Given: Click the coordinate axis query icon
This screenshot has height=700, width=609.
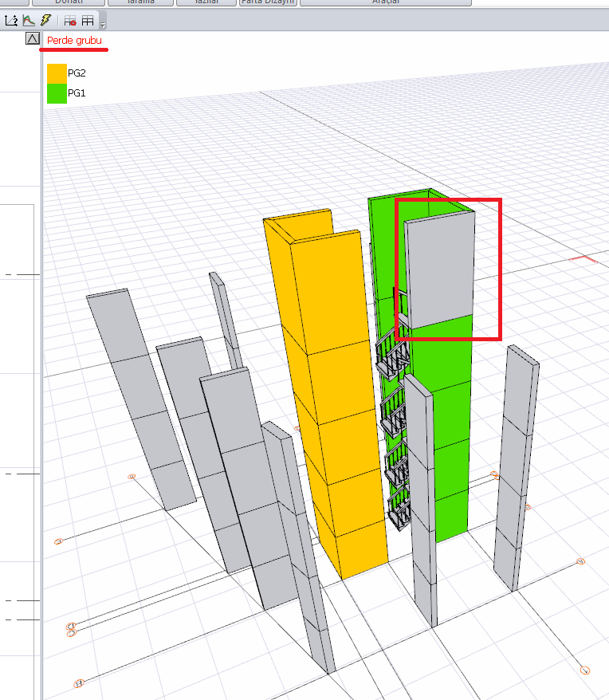Looking at the screenshot, I should click(x=10, y=20).
